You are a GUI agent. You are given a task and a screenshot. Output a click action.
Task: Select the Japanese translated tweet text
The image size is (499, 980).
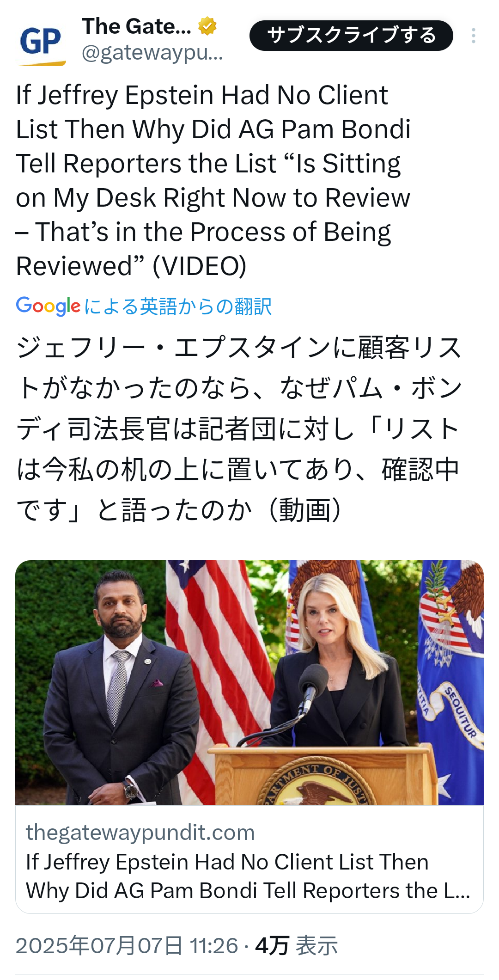[x=239, y=429]
